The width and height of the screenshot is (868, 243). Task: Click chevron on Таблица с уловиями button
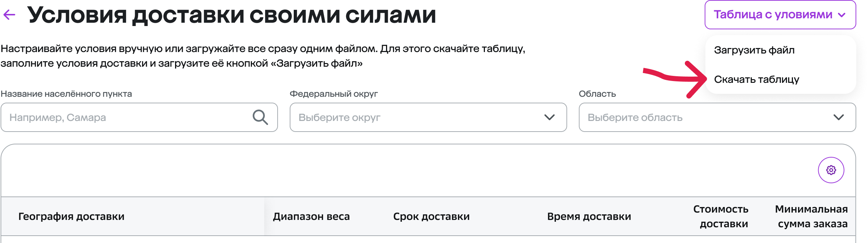tap(842, 15)
